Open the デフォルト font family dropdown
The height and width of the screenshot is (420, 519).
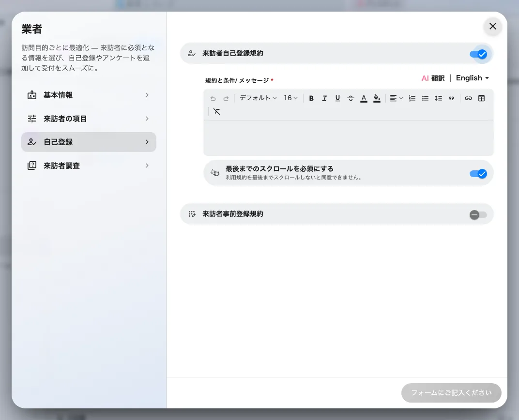tap(258, 98)
